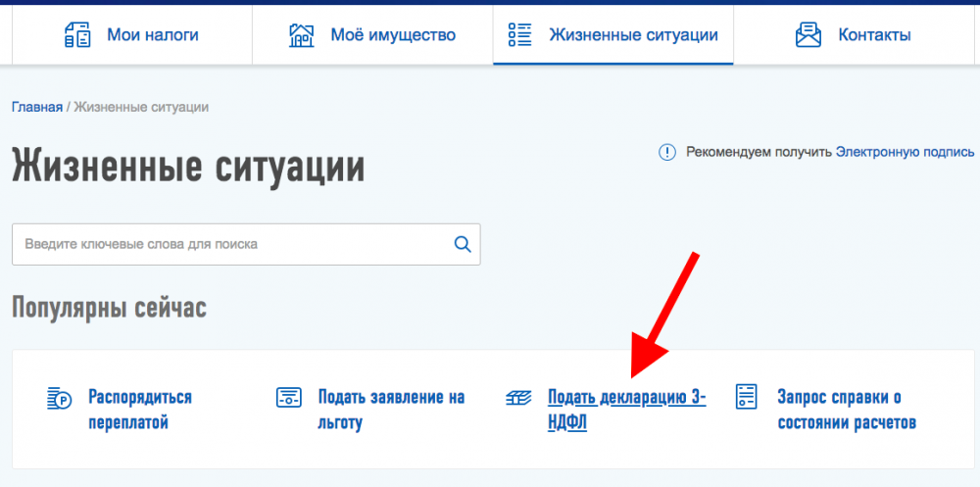The image size is (980, 487).
Task: Open Запрос справки о состоянии расчетов
Action: pos(847,411)
